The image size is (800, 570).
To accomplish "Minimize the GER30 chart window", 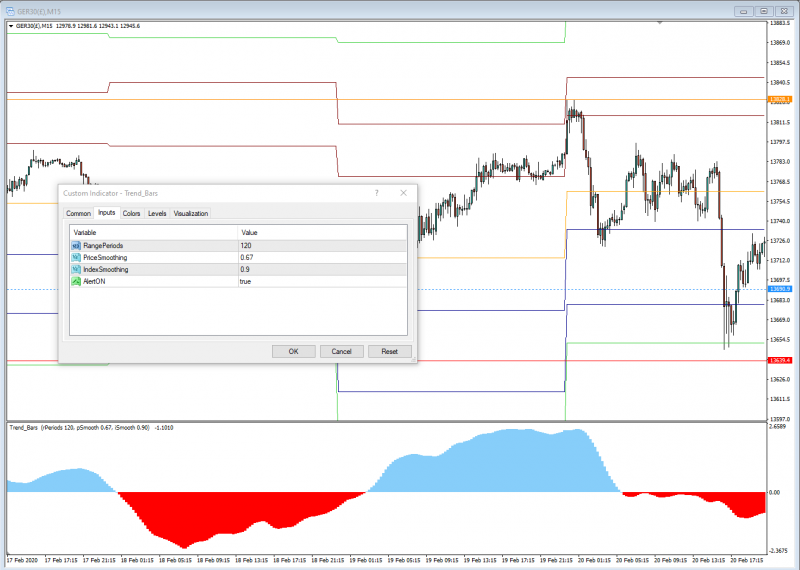I will click(x=744, y=11).
